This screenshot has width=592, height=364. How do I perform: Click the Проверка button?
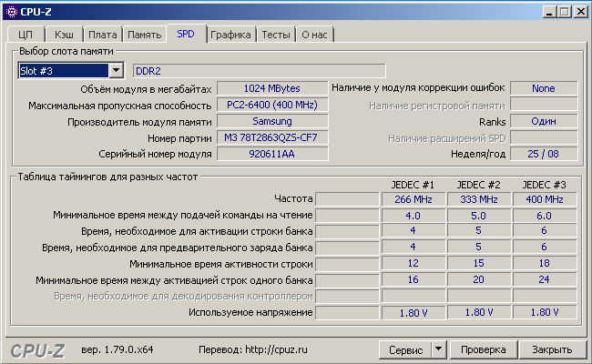point(484,349)
